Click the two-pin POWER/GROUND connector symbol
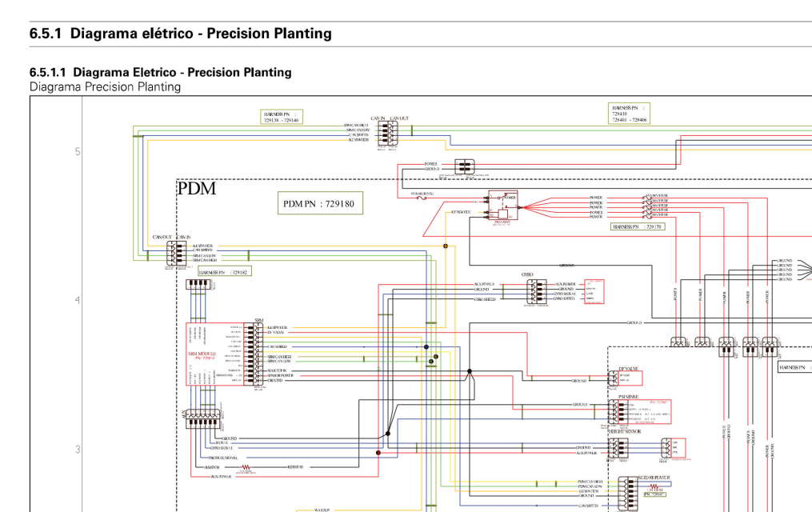Image resolution: width=812 pixels, height=512 pixels. pyautogui.click(x=465, y=166)
